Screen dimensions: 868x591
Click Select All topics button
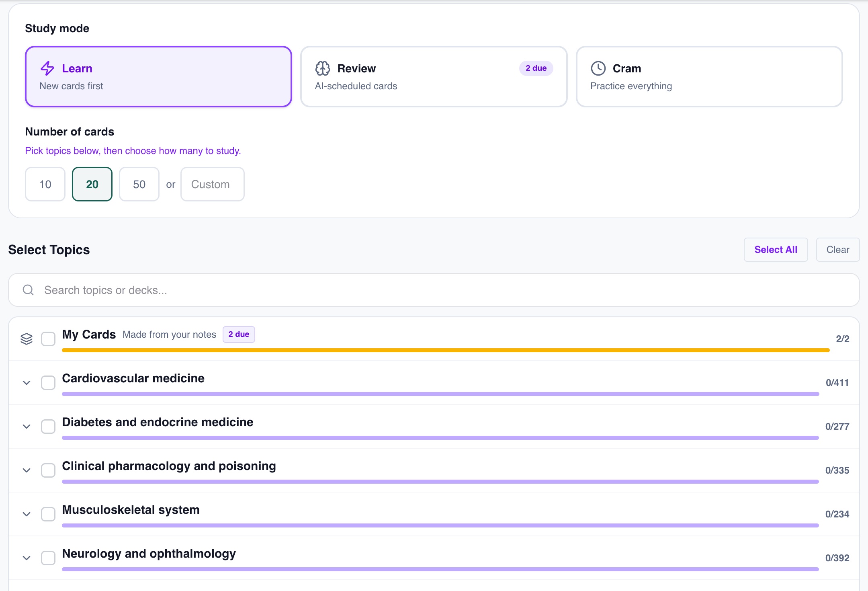coord(776,250)
